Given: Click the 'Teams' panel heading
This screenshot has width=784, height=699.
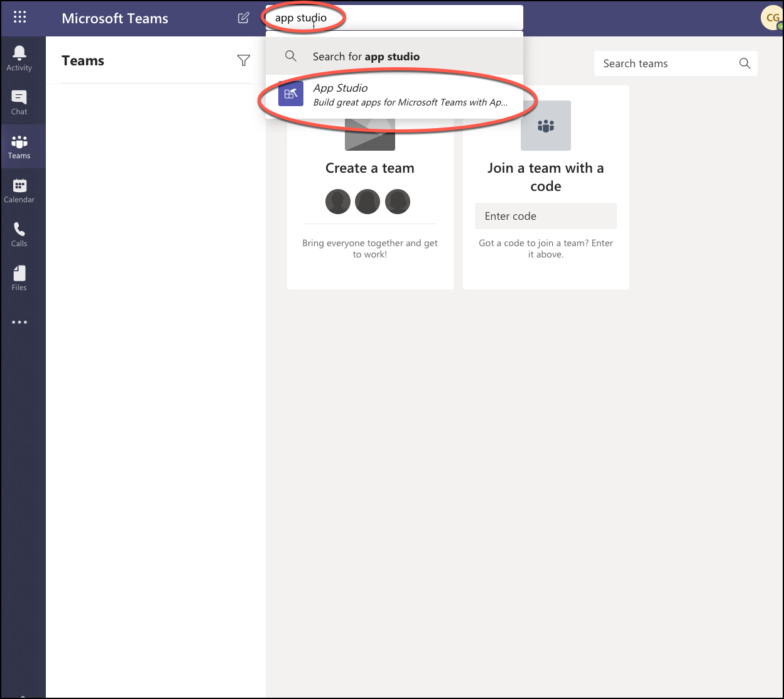Looking at the screenshot, I should 83,61.
